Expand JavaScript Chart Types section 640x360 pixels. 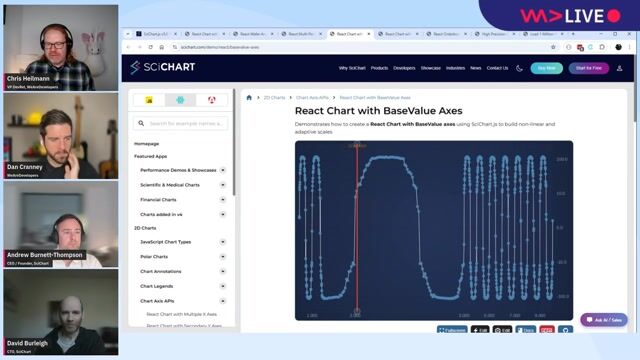pyautogui.click(x=223, y=242)
